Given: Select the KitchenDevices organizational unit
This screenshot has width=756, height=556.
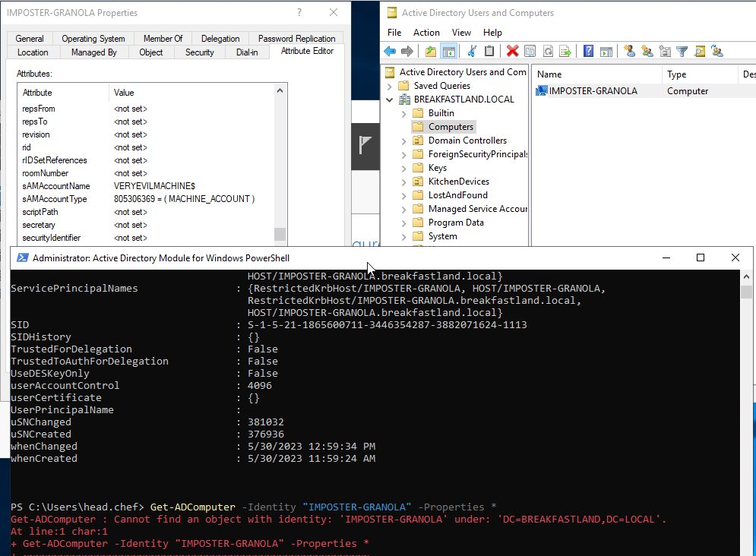Looking at the screenshot, I should coord(458,182).
